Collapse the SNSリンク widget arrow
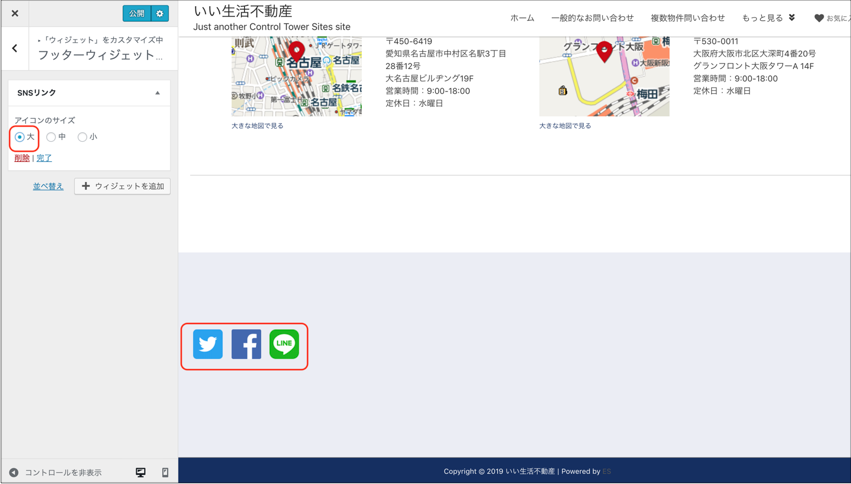Screen dimensions: 851x484 (x=157, y=93)
